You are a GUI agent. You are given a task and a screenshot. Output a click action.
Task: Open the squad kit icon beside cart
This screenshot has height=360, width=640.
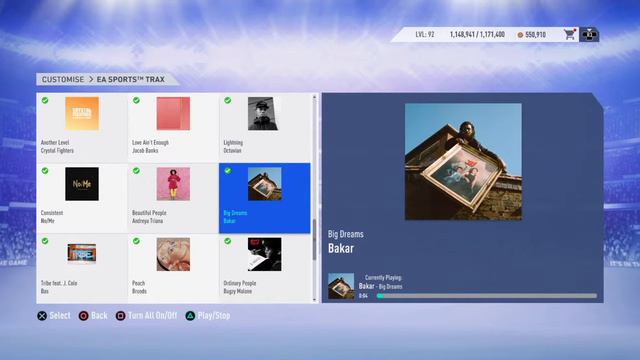click(x=589, y=35)
